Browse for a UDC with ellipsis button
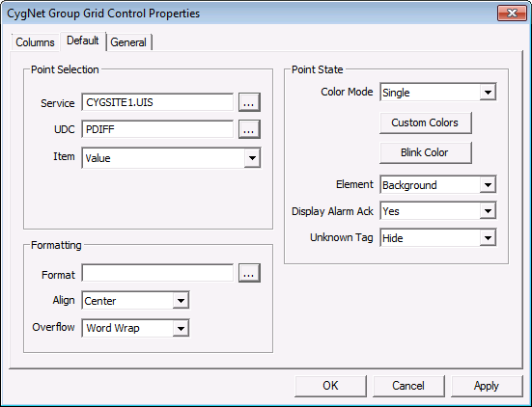Screen dimensions: 532x407 click(249, 129)
